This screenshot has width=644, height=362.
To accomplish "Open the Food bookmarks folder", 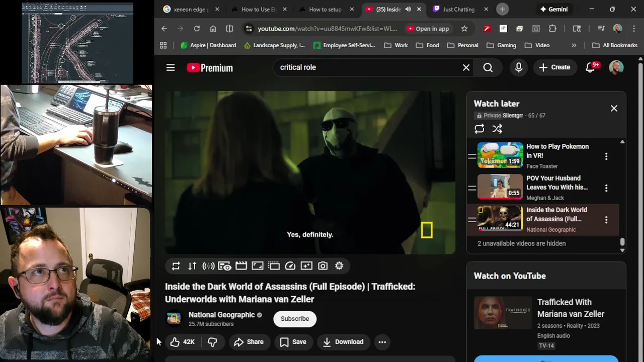I will [x=428, y=45].
